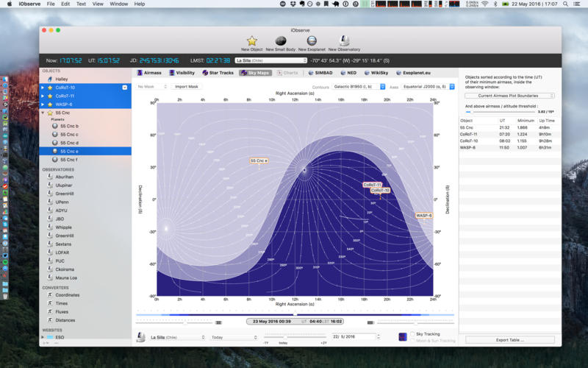Click the year offset date slider
The width and height of the screenshot is (588, 368).
[295, 337]
